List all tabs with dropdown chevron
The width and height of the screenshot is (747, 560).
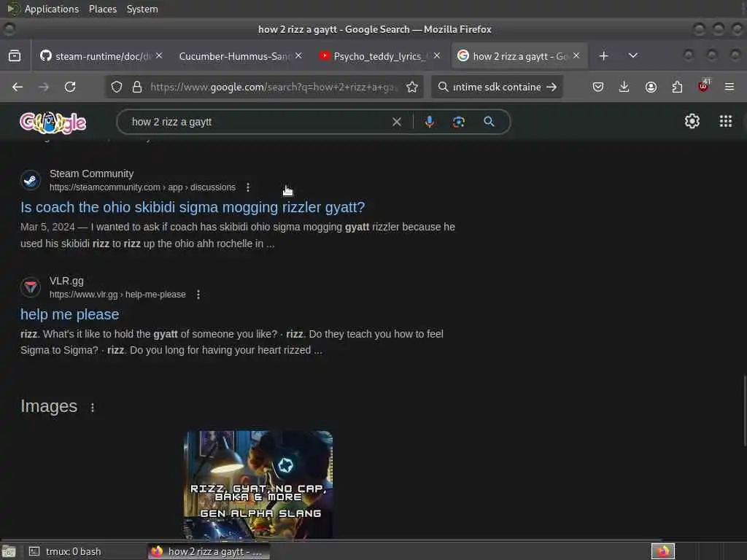pos(633,56)
